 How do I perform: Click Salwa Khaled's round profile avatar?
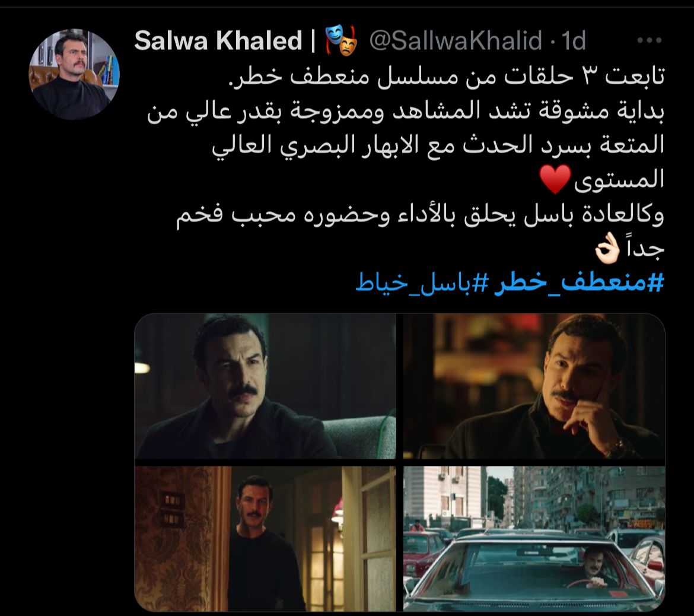tap(74, 74)
